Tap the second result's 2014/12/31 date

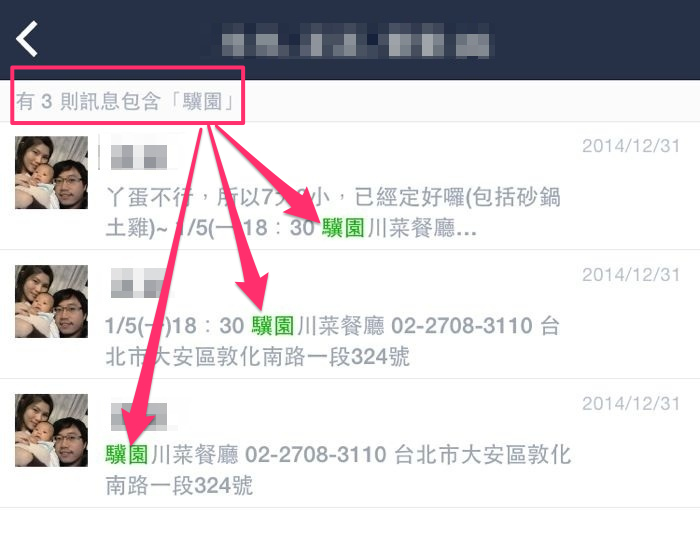tap(631, 275)
